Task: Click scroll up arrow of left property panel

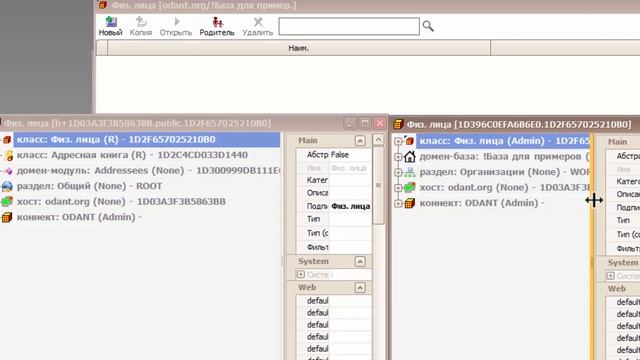Action: pos(378,140)
